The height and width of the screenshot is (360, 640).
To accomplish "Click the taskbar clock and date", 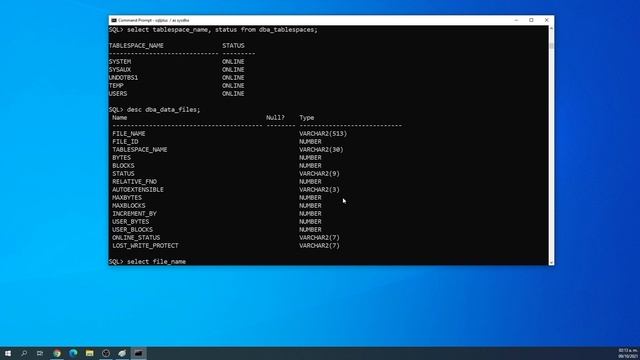I will point(628,353).
